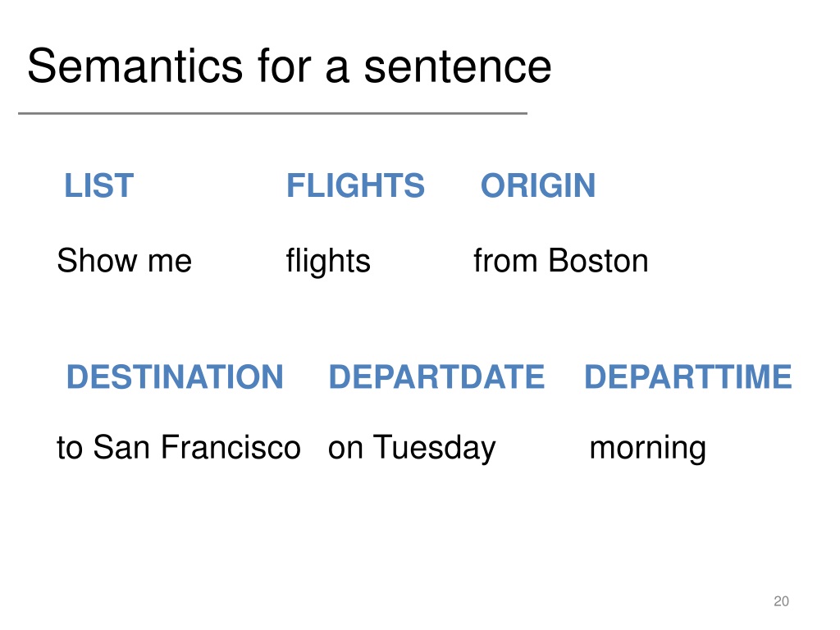Click the slide title Semantics for a sentence
840x630 pixels.
[x=290, y=66]
